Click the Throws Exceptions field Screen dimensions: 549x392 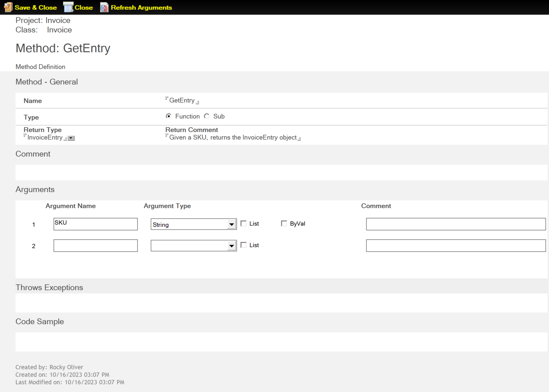click(281, 303)
